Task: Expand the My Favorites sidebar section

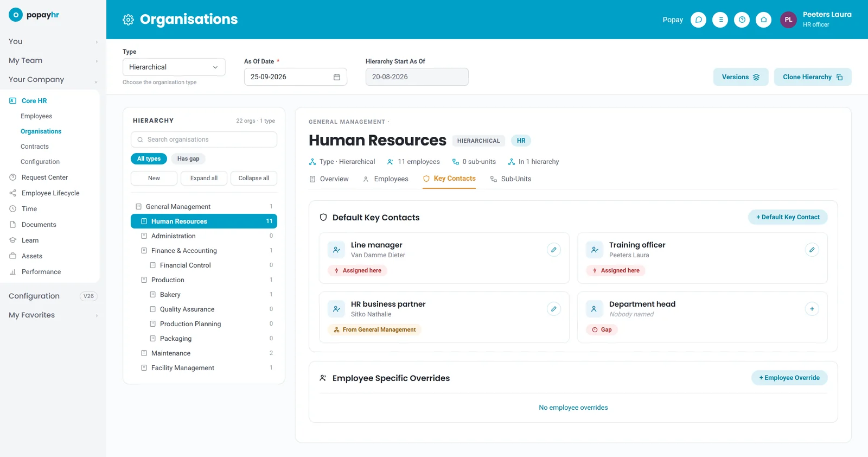Action: tap(53, 315)
